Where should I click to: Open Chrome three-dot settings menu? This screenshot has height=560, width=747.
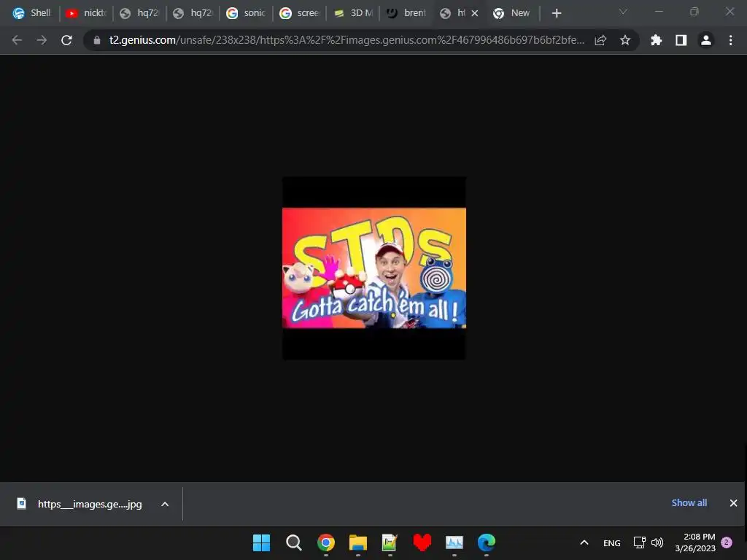click(731, 41)
